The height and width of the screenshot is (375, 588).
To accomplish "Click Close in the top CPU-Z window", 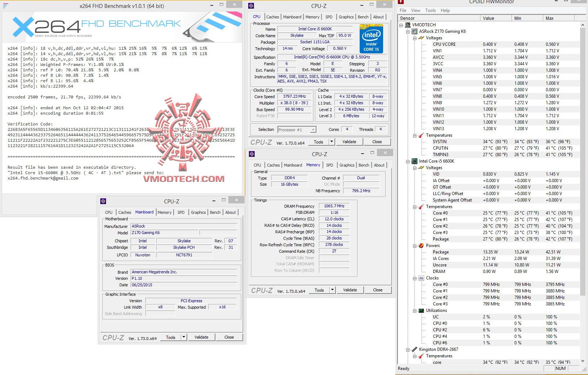I will 377,142.
